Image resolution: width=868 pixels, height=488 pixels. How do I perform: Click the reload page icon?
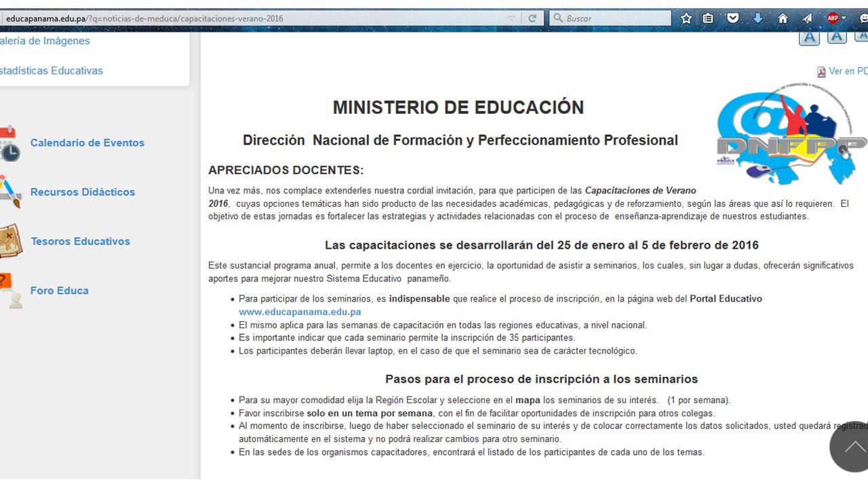pyautogui.click(x=532, y=18)
